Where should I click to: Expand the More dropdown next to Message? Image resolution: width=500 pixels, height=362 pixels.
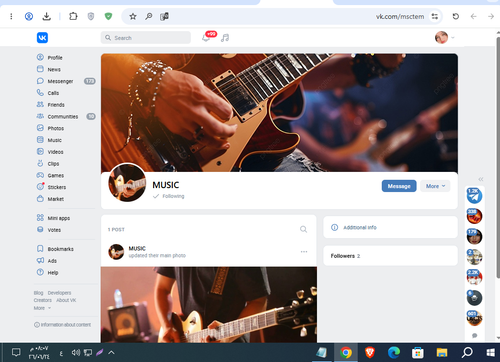[x=435, y=186]
